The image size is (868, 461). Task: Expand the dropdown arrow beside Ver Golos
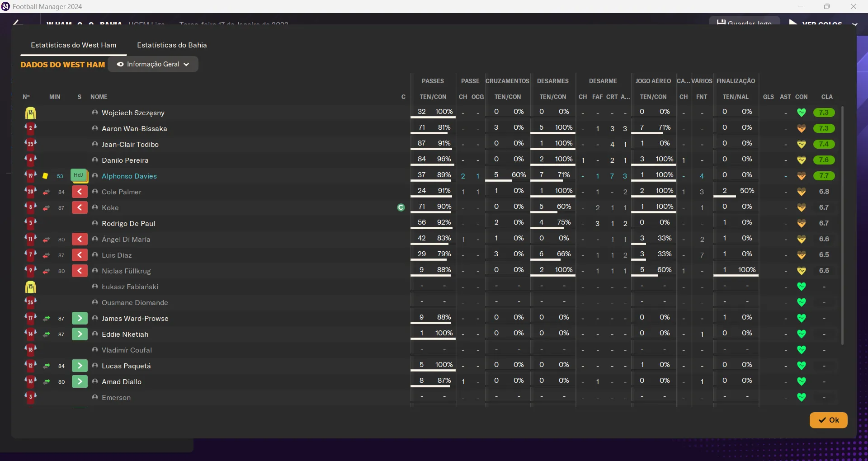pos(854,24)
